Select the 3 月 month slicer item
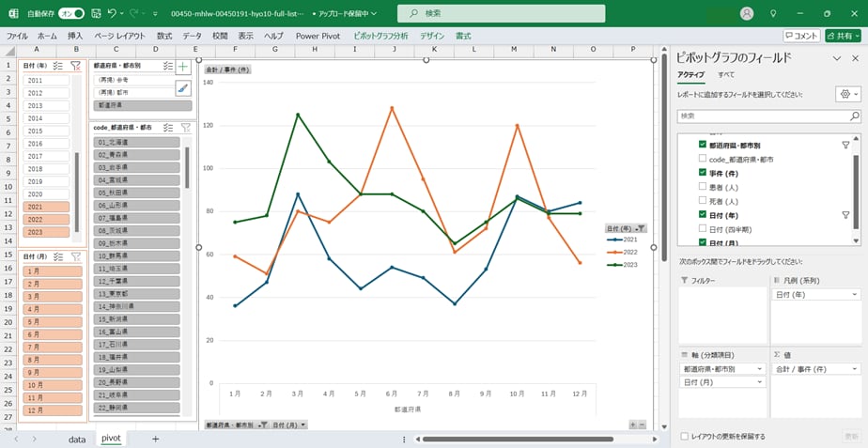 53,296
